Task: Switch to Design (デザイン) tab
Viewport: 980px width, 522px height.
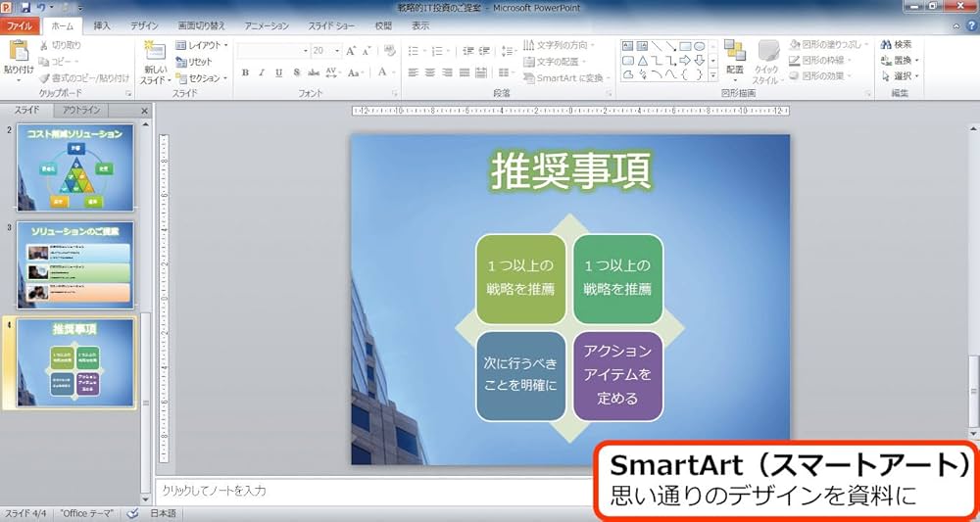Action: click(144, 26)
